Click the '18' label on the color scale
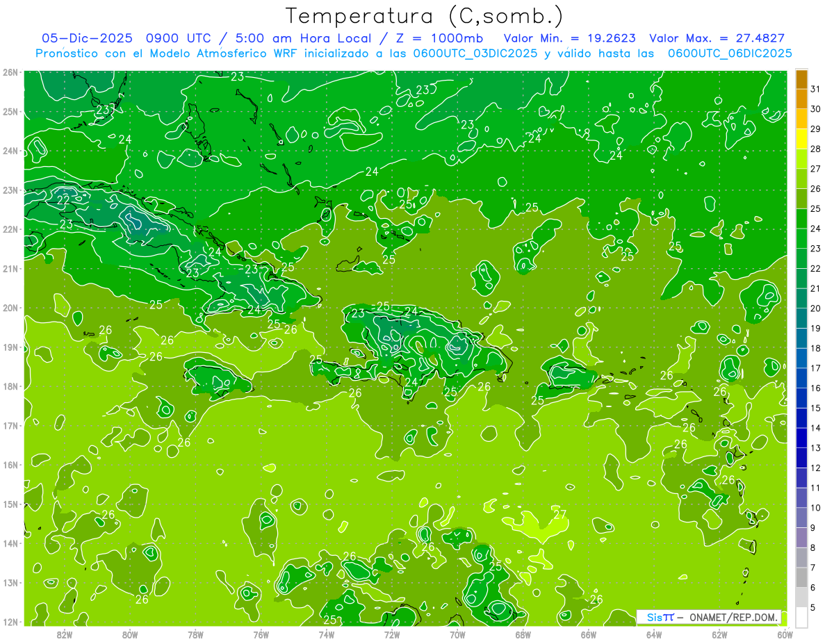 click(816, 348)
